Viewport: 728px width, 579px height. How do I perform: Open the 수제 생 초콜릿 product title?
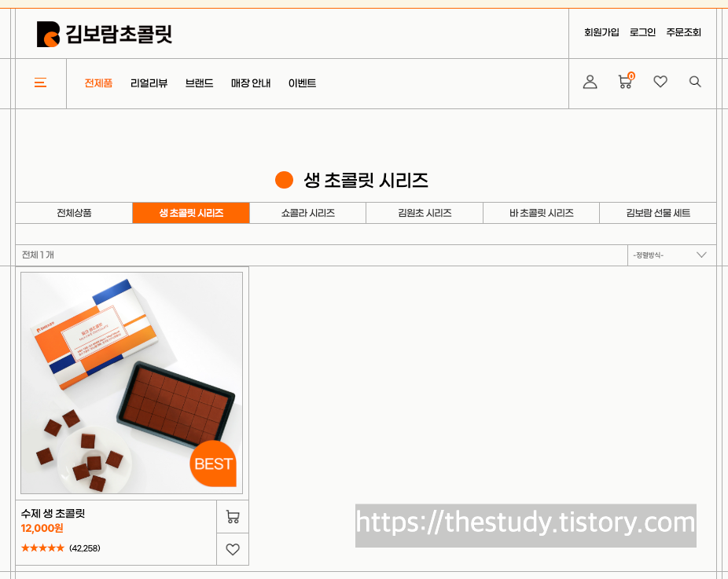(53, 513)
